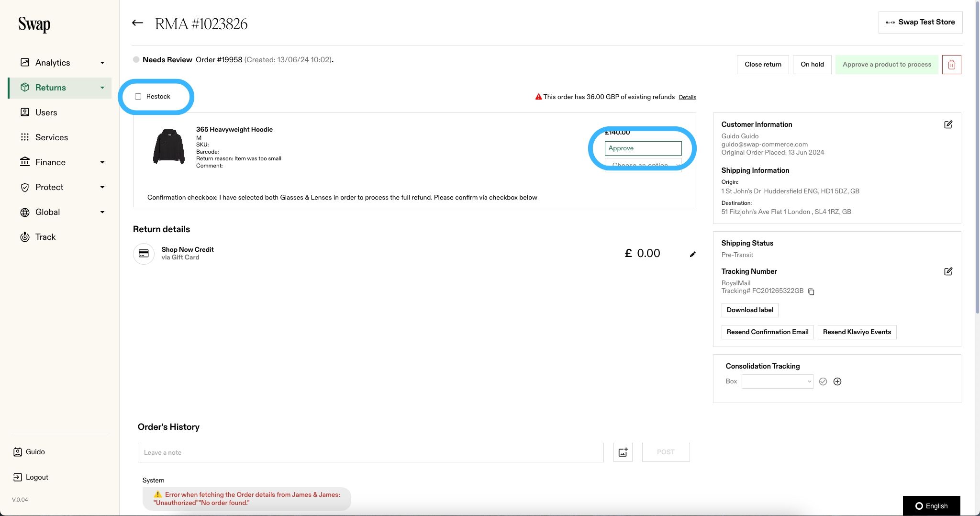Click the Close return button
This screenshot has width=980, height=516.
click(x=763, y=65)
